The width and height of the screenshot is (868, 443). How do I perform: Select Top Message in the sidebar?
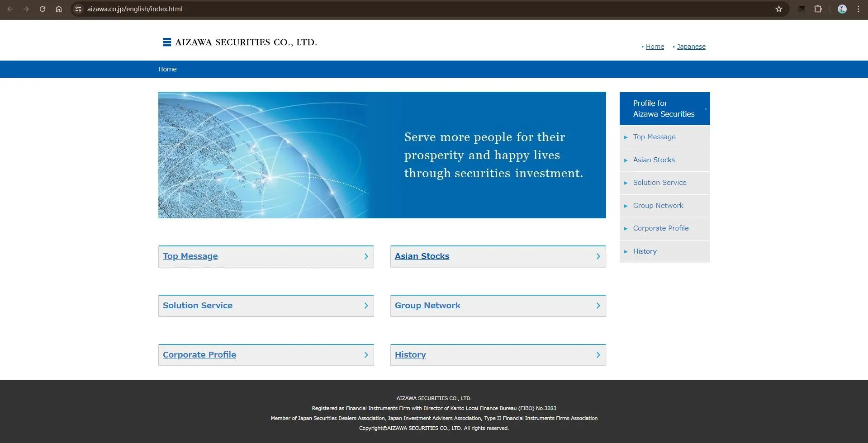[x=665, y=137]
